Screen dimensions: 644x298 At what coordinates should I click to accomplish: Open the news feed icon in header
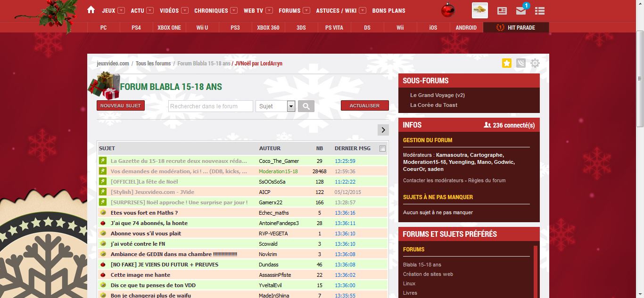(502, 10)
